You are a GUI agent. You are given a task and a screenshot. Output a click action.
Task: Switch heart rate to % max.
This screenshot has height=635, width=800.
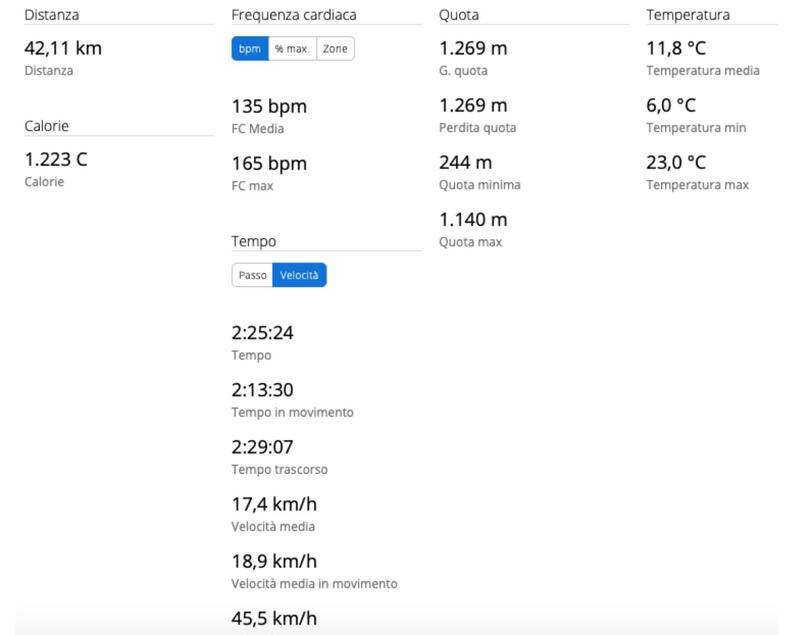coord(292,49)
